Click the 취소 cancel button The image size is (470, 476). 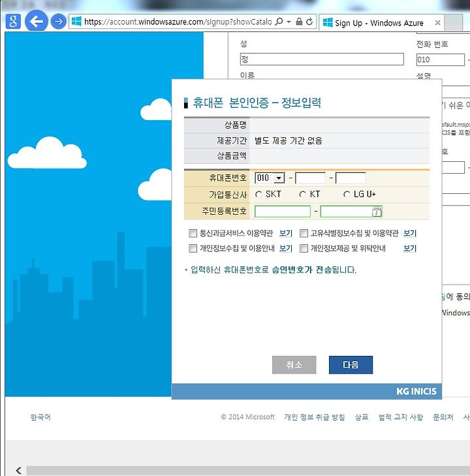294,364
